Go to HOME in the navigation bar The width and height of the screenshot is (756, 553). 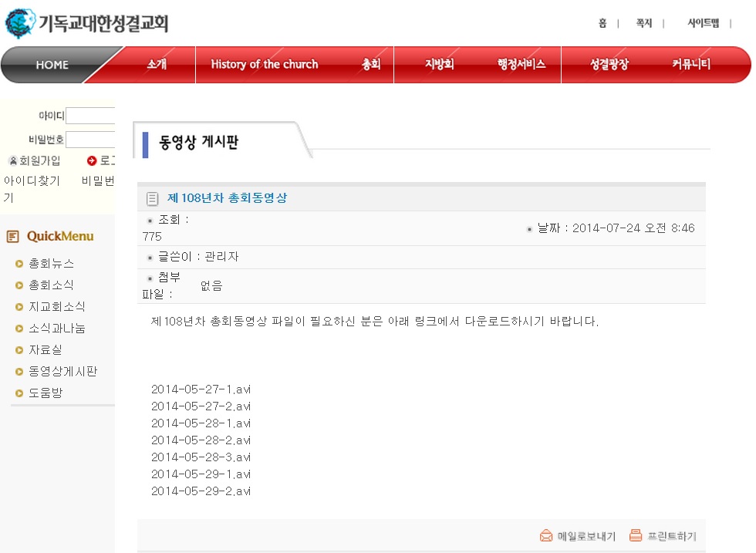coord(52,65)
